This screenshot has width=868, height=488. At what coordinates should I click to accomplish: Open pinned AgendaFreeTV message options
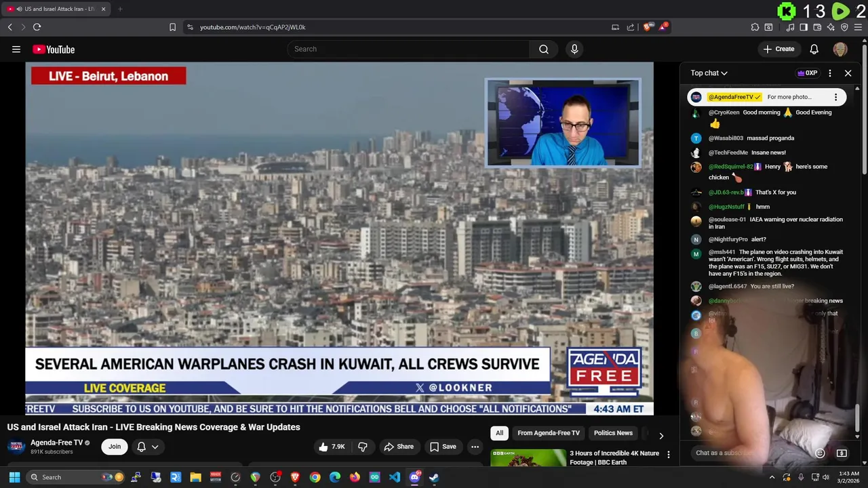coord(835,97)
